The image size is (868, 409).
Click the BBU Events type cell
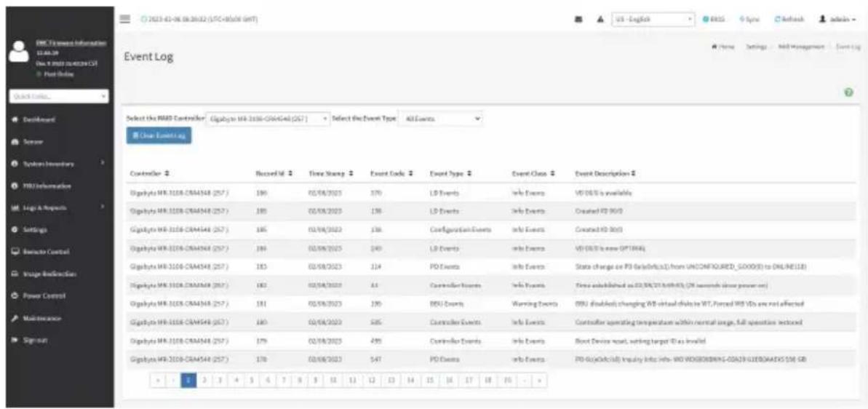pyautogui.click(x=447, y=304)
